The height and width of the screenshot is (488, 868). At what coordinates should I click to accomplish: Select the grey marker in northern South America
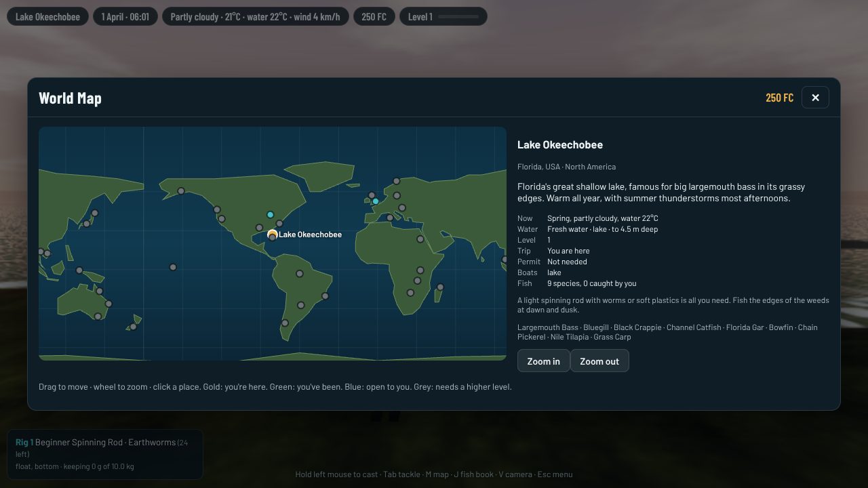pyautogui.click(x=299, y=274)
